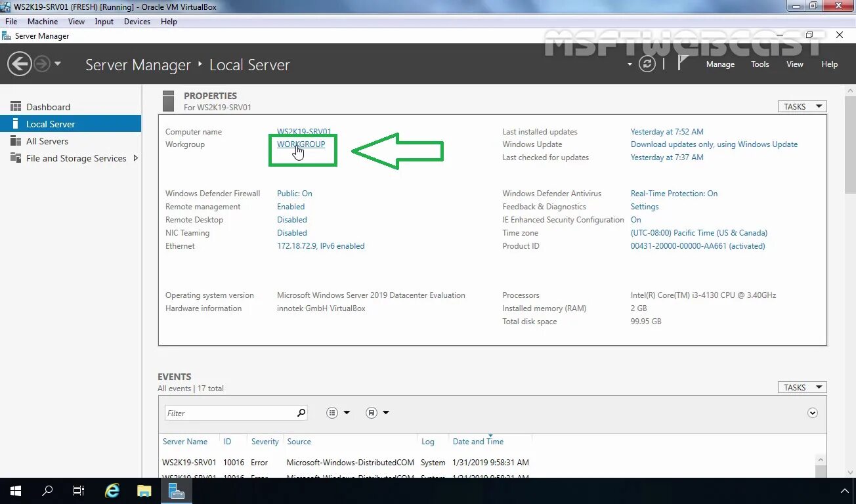Sort events by Log column
This screenshot has height=504, width=856.
428,442
